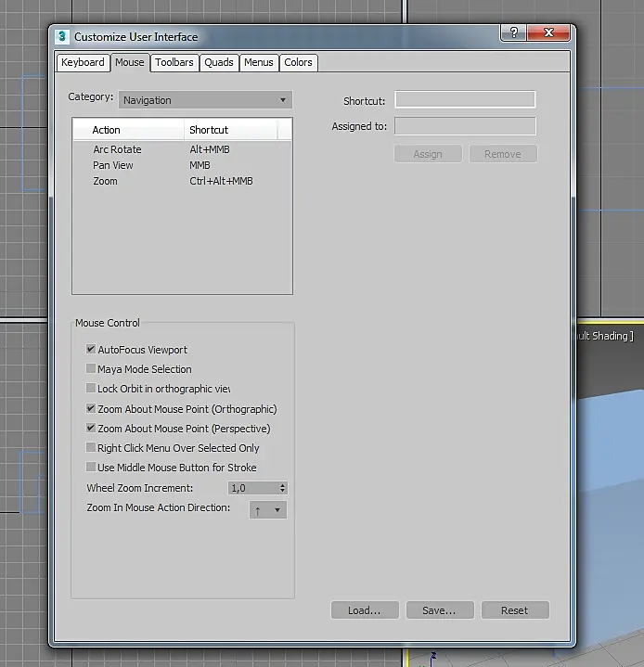644x667 pixels.
Task: Select the Mouse tab
Action: click(x=130, y=62)
